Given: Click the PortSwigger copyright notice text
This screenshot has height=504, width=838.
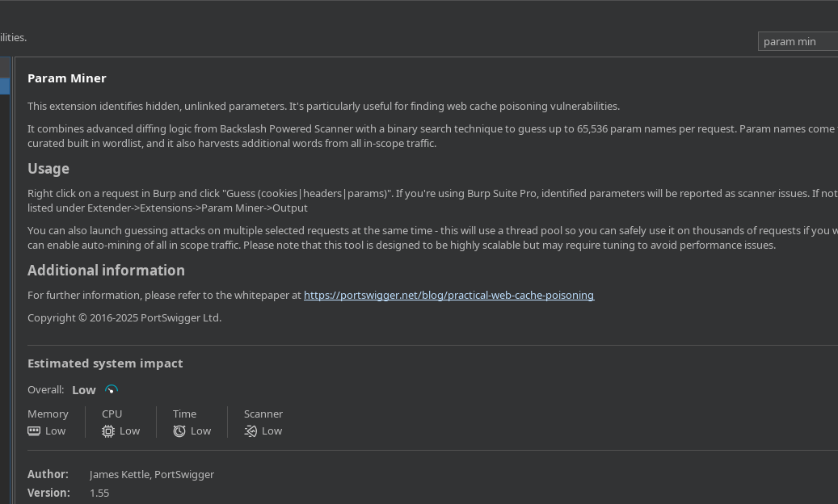Looking at the screenshot, I should 124,318.
